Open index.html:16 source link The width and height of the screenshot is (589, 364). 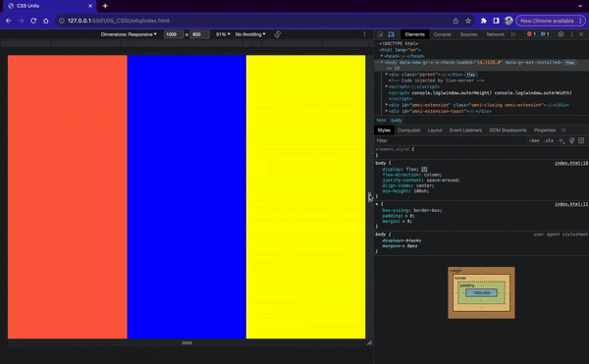[571, 163]
